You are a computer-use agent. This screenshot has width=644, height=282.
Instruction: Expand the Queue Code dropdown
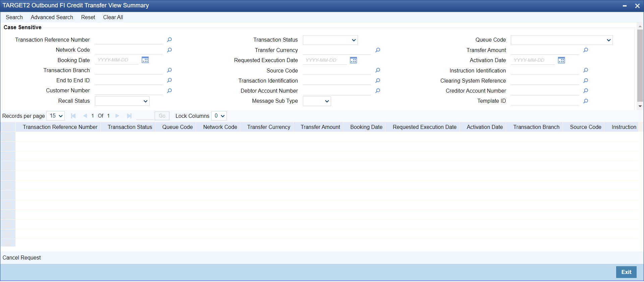(x=561, y=40)
